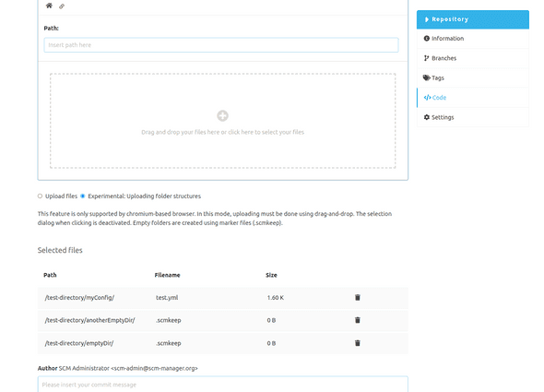Delete the test.yml file from selection
This screenshot has height=392, width=544.
(x=358, y=298)
